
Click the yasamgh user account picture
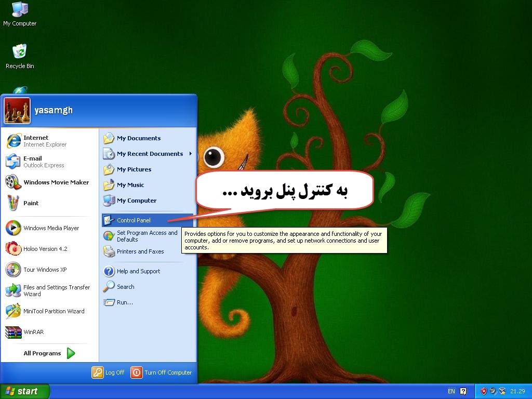coord(17,111)
